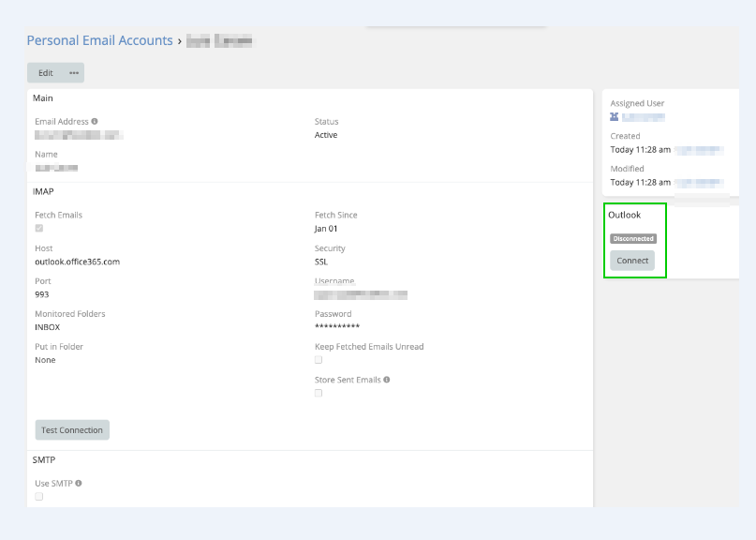This screenshot has width=756, height=540.
Task: Click the masked Password value
Action: point(337,327)
